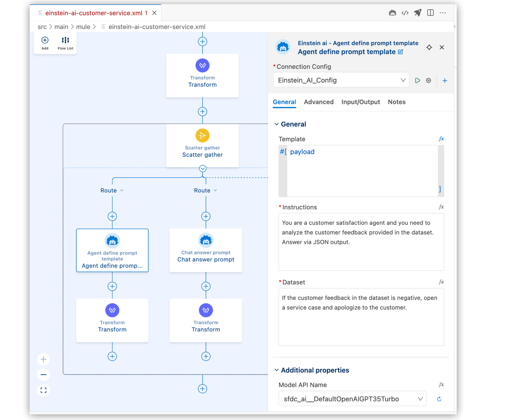Open the XML source code view icon
The image size is (517, 420).
click(405, 13)
